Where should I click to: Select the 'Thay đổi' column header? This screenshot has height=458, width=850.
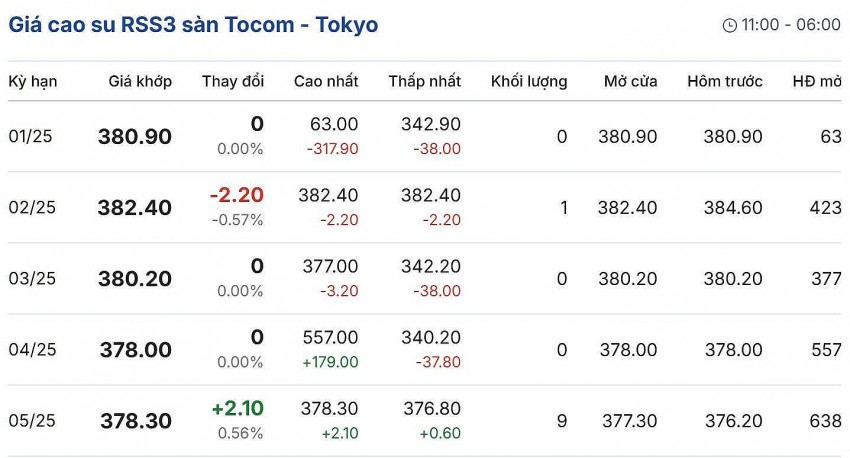pyautogui.click(x=232, y=81)
